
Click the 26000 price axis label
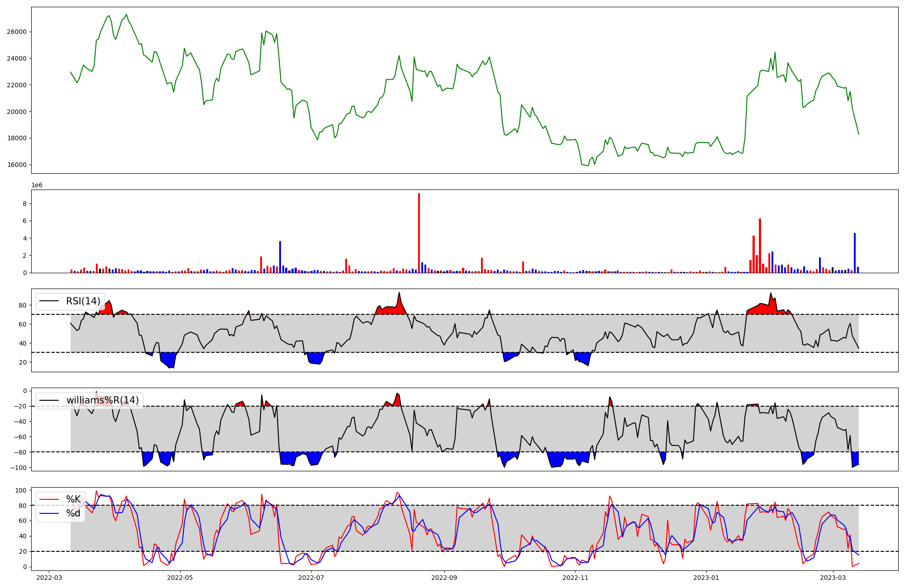click(16, 32)
